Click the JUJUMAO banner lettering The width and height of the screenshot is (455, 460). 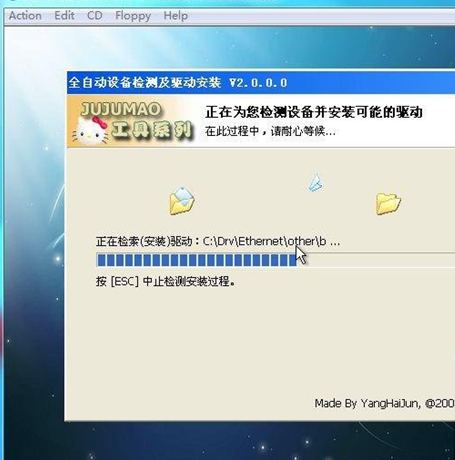(121, 109)
